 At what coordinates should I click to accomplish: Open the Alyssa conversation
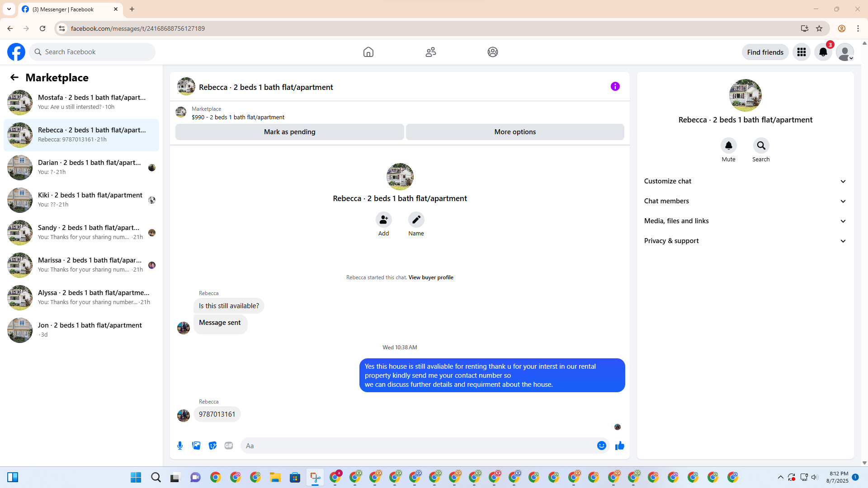click(x=81, y=298)
